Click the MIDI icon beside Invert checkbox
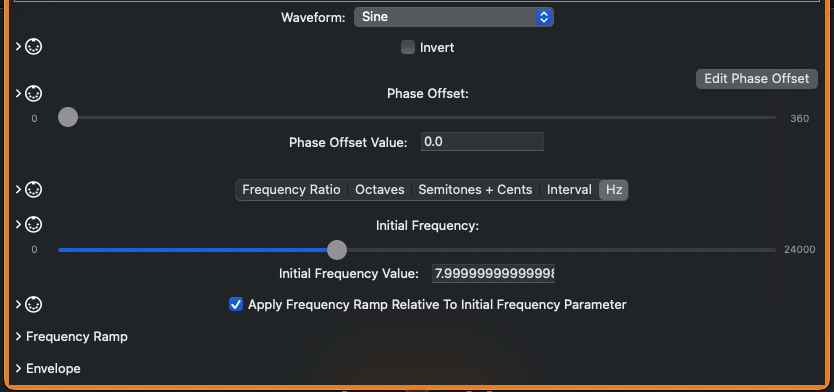The height and width of the screenshot is (392, 834). pyautogui.click(x=34, y=47)
